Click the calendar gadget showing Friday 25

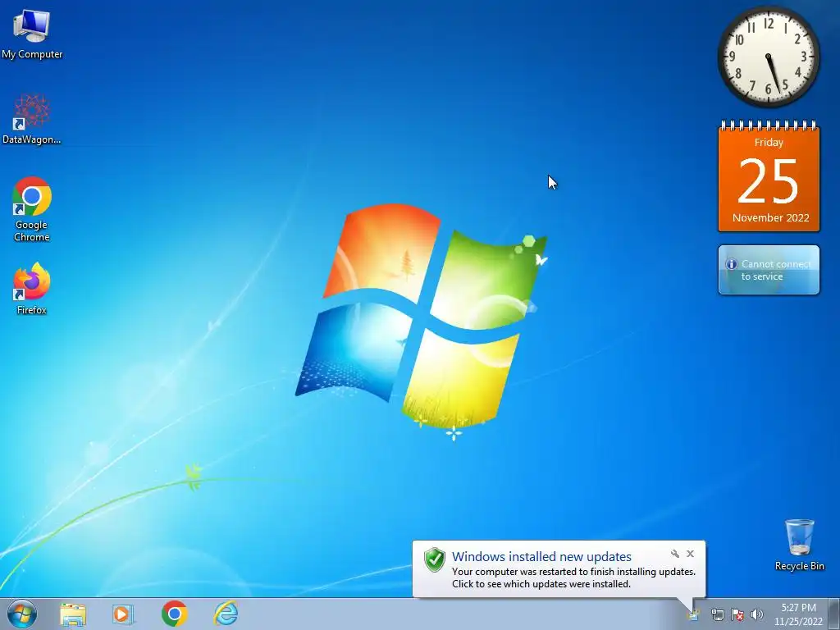coord(769,176)
